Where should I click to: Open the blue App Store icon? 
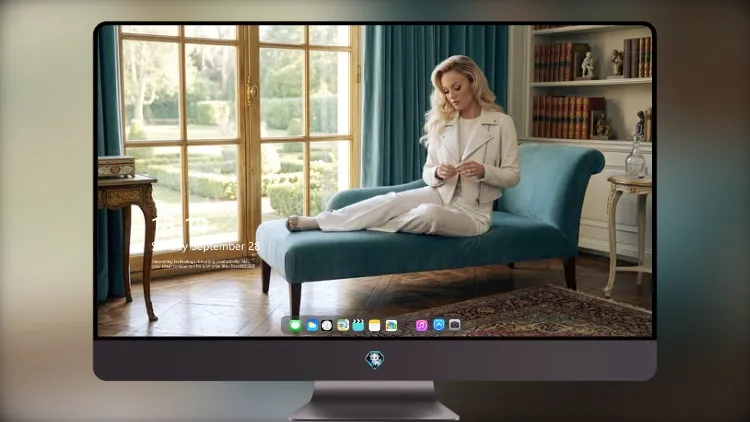pyautogui.click(x=439, y=325)
